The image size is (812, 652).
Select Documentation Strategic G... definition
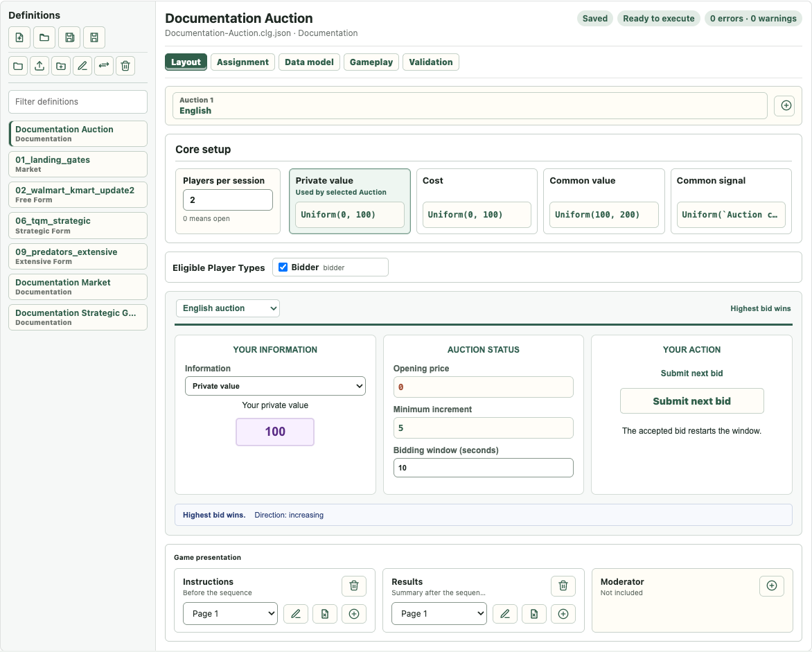point(78,317)
